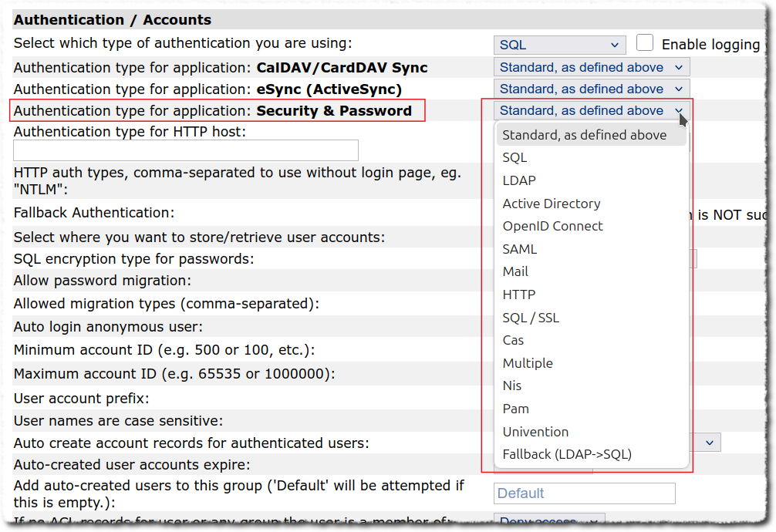Image resolution: width=776 pixels, height=532 pixels.
Task: Click the HTTP host authentication text field
Action: point(186,150)
